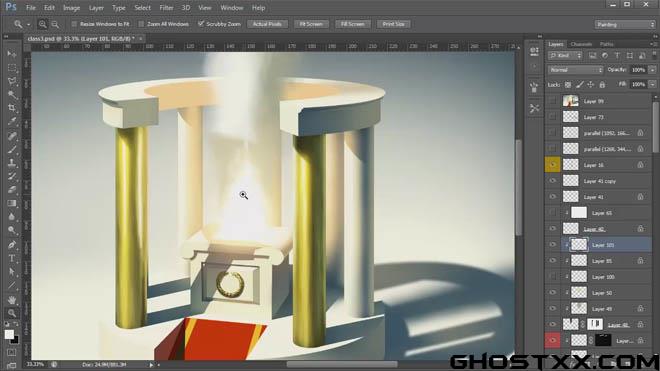660x371 pixels.
Task: Select the Eyedropper tool
Action: (x=12, y=121)
